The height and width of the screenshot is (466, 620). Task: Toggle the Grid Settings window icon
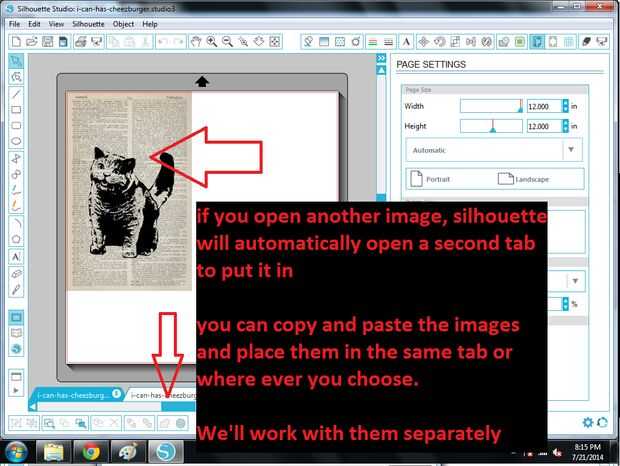[569, 42]
